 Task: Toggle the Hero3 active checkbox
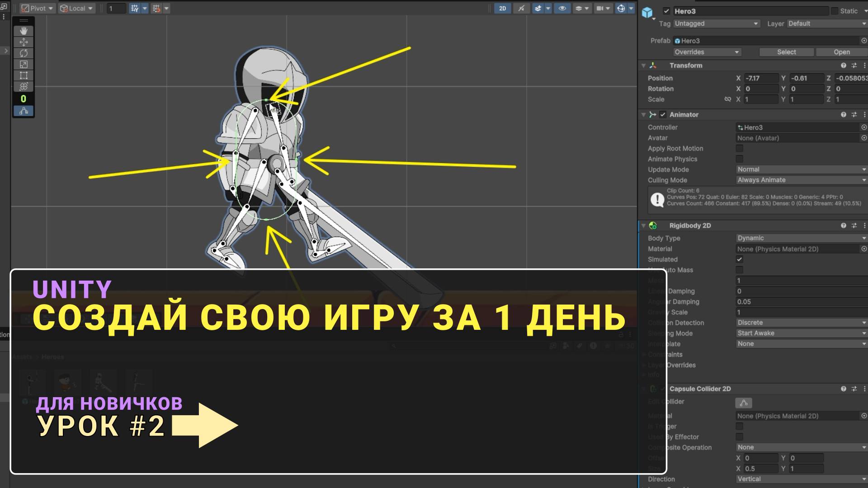pyautogui.click(x=666, y=11)
